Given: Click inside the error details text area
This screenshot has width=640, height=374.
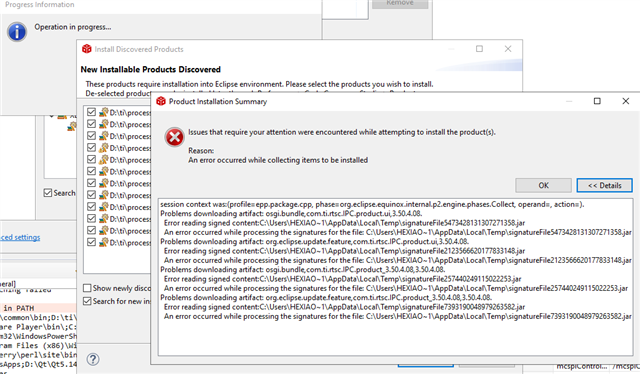Looking at the screenshot, I should point(396,278).
